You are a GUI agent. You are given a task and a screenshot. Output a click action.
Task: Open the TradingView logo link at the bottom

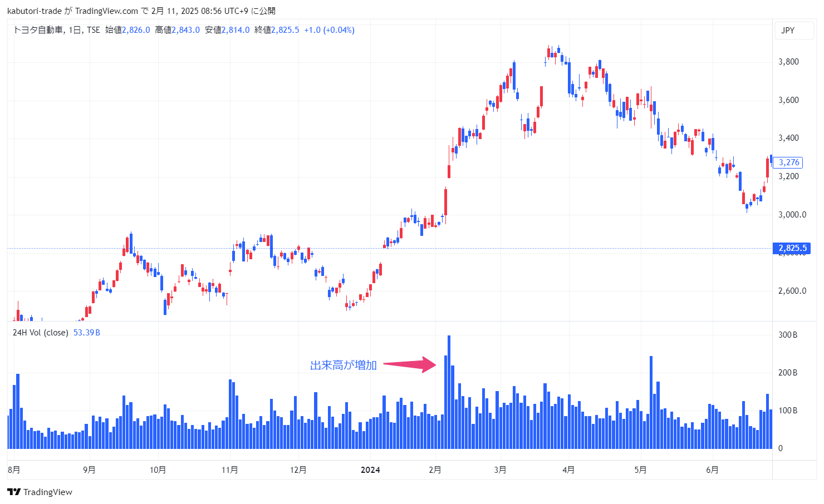click(x=40, y=492)
